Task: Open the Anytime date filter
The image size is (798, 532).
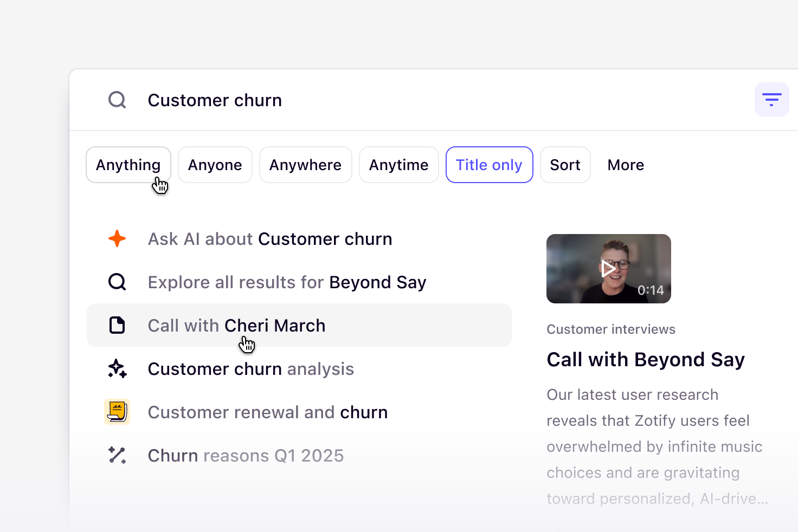Action: pos(399,165)
